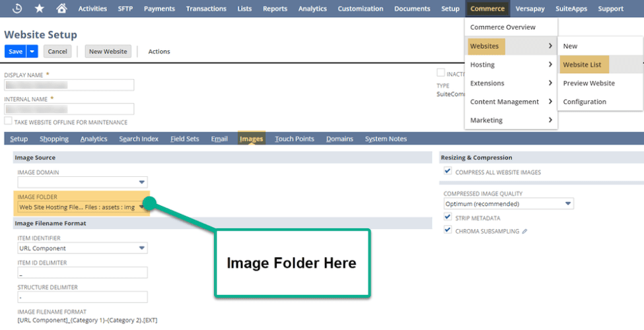Click the Chroma Subsampling pencil edit icon

[x=524, y=232]
